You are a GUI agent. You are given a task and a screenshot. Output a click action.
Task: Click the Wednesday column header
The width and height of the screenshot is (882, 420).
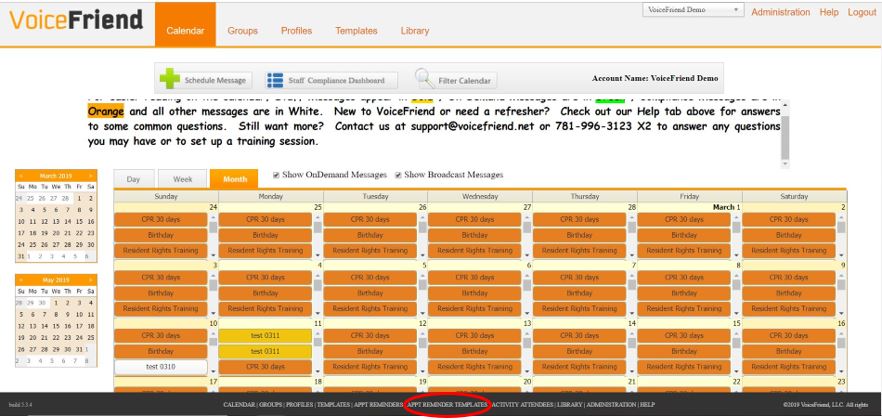[x=479, y=197]
